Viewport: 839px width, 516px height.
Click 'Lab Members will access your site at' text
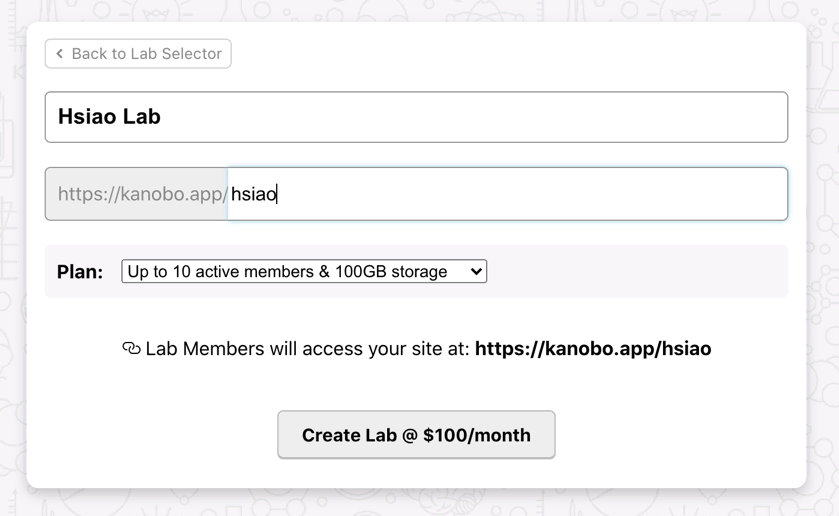tap(307, 348)
